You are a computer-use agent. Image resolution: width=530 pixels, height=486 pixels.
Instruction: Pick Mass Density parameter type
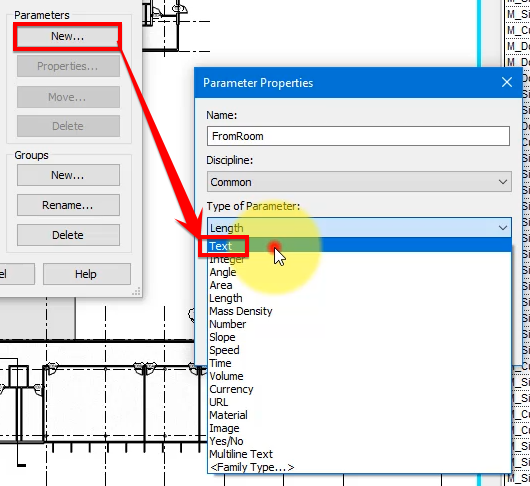359,311
